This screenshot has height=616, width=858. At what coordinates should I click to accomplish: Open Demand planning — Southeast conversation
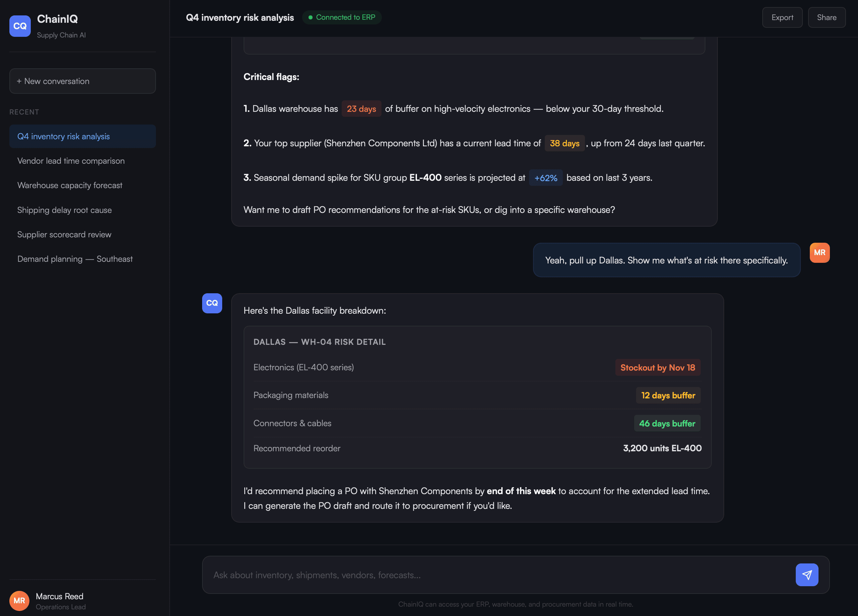[75, 259]
